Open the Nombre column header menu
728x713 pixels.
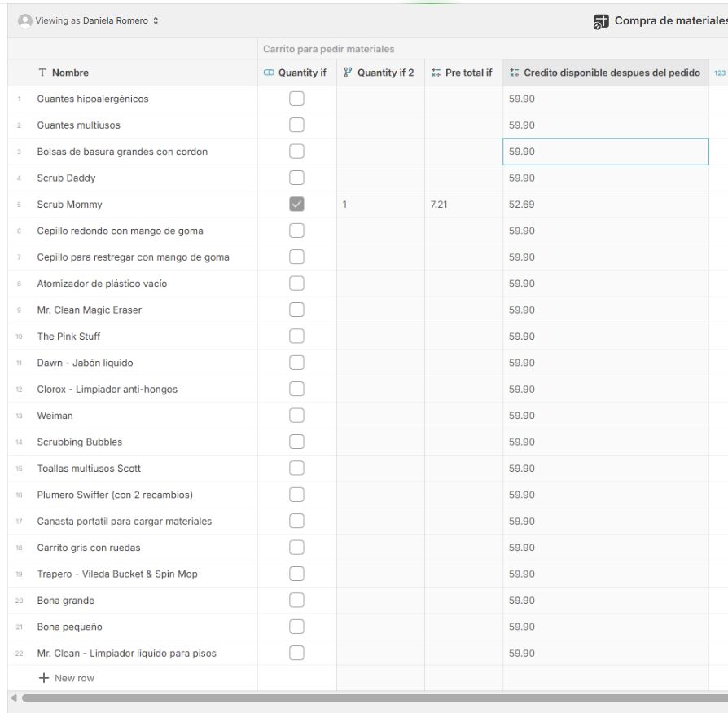coord(70,73)
